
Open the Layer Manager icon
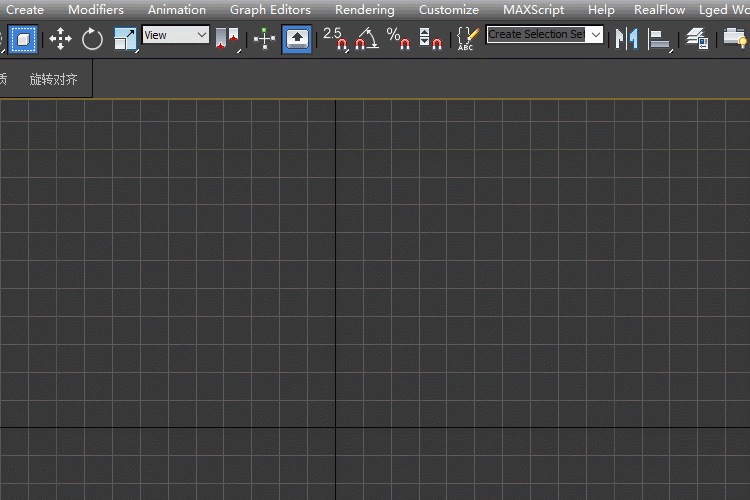[697, 39]
